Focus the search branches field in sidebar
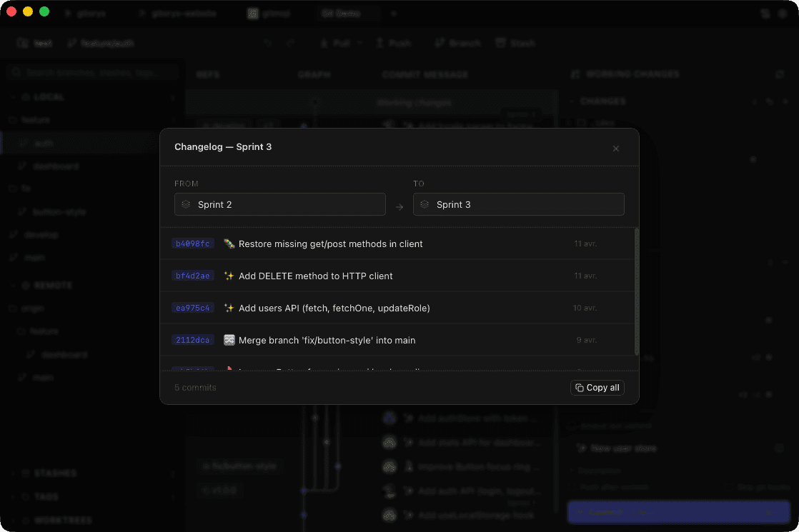The width and height of the screenshot is (799, 532). [x=93, y=73]
